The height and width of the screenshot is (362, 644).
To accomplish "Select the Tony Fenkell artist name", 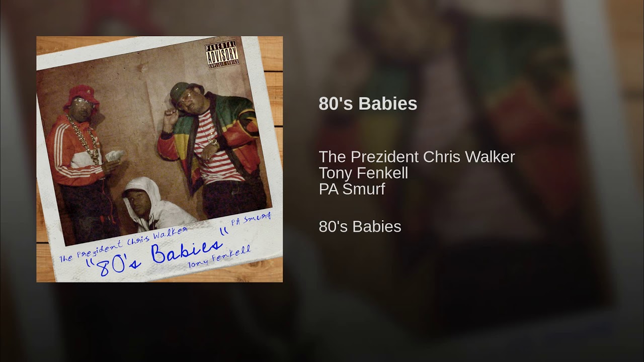I will pos(363,173).
